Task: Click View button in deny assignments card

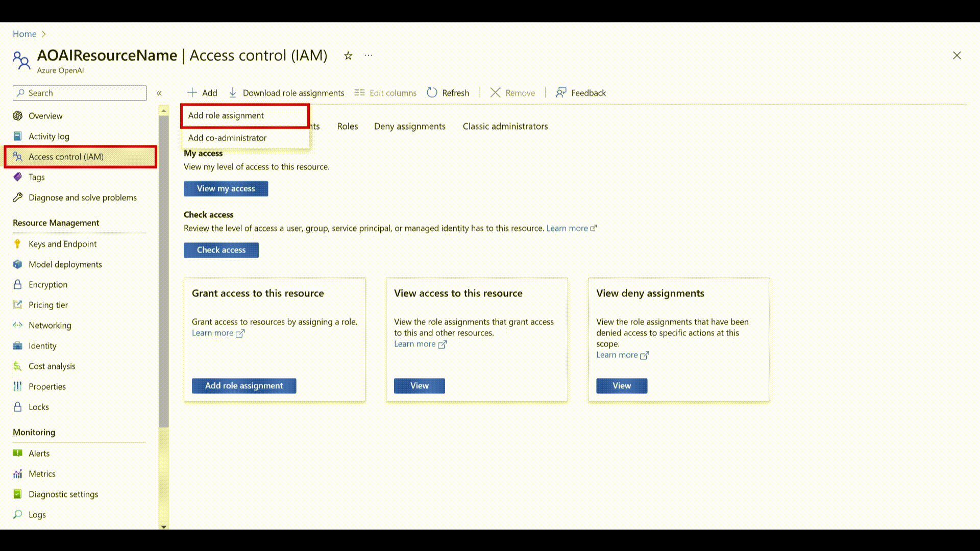Action: pyautogui.click(x=622, y=386)
